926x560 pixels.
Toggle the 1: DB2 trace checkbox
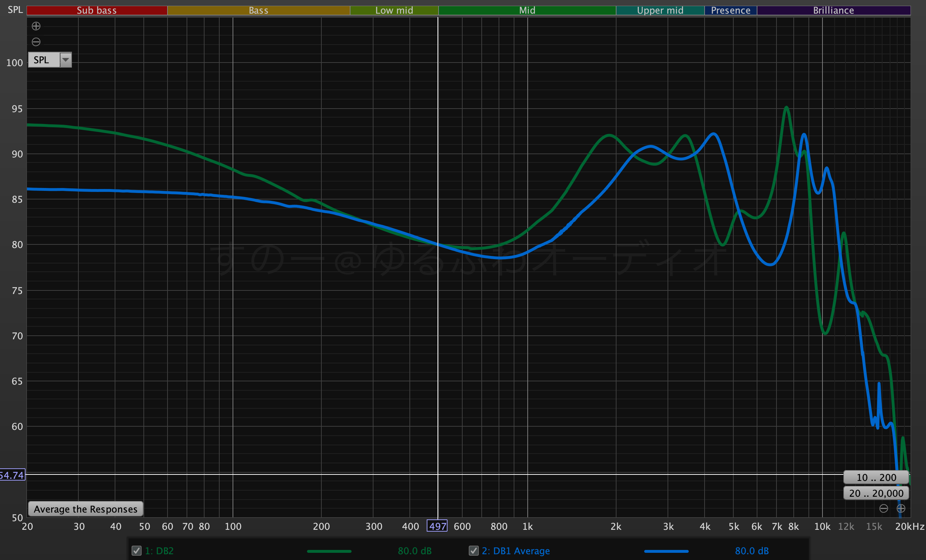click(137, 551)
